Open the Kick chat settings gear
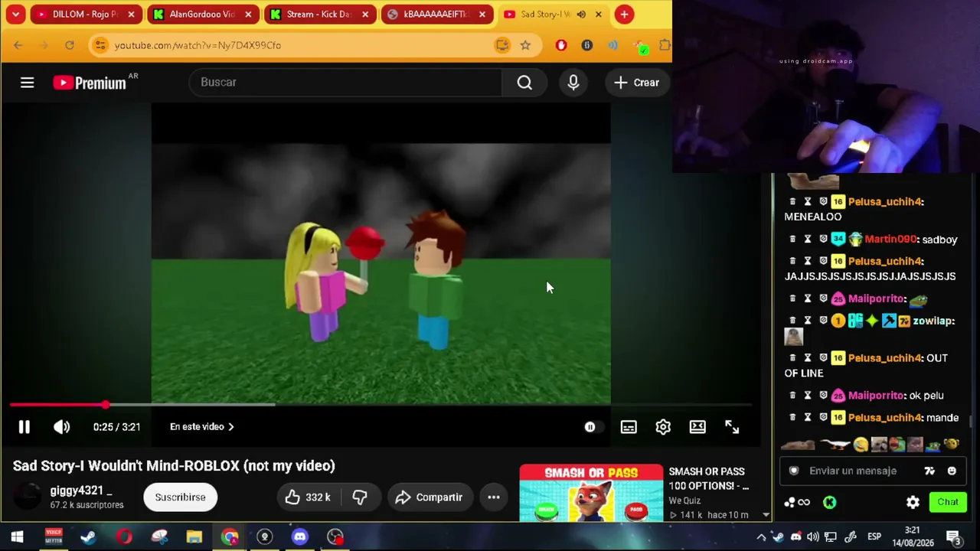Screen dimensions: 980x551 (913, 502)
